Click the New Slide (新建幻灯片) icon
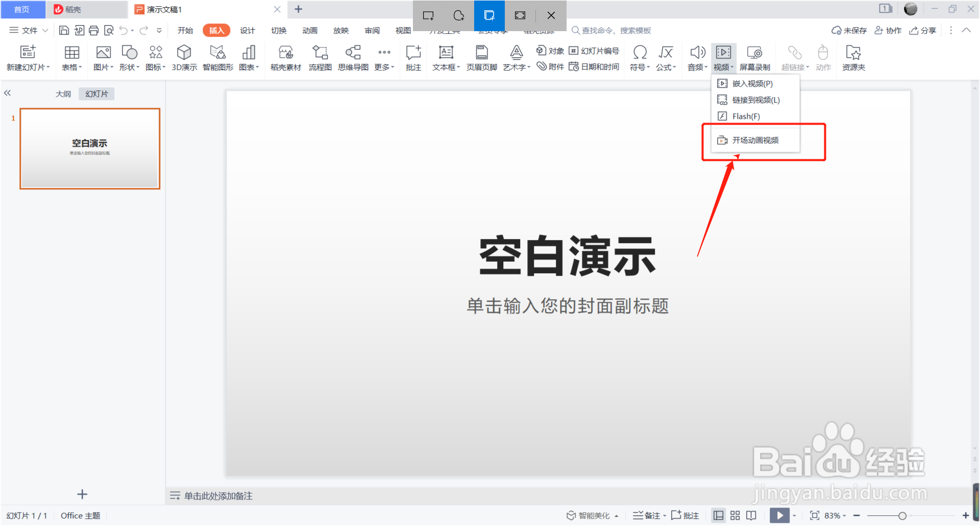Viewport: 980px width, 526px height. pos(28,52)
